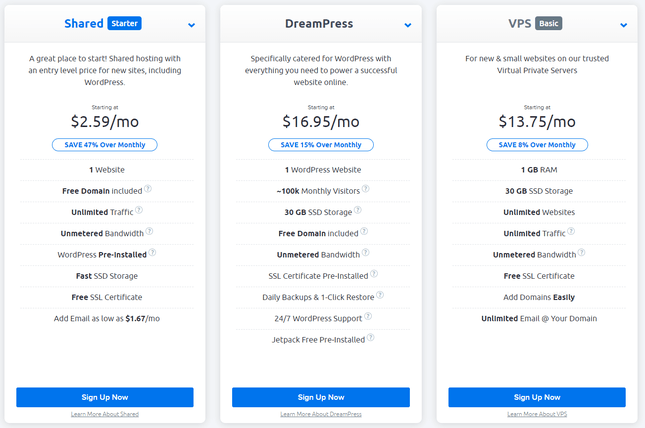Click '1 WordPress Website' feature text
This screenshot has height=428, width=645.
pos(323,170)
